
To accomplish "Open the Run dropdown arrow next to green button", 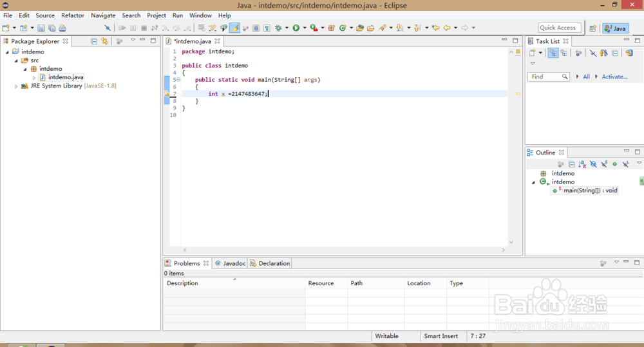I will [305, 28].
